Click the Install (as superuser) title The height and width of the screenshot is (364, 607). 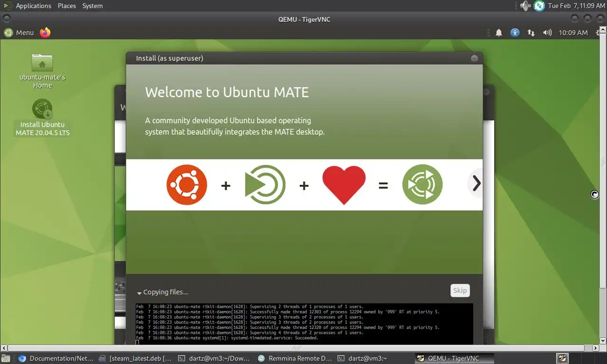coord(169,58)
